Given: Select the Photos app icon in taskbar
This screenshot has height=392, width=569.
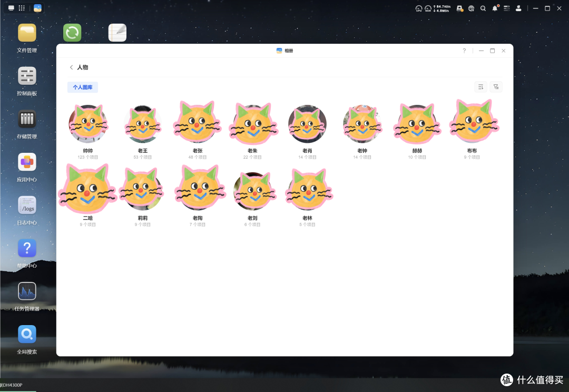Looking at the screenshot, I should coord(37,8).
